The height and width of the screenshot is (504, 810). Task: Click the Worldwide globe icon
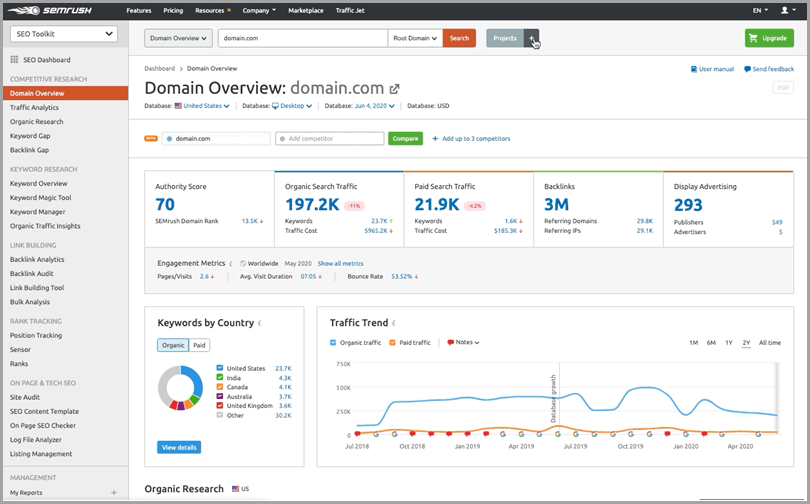pyautogui.click(x=243, y=263)
